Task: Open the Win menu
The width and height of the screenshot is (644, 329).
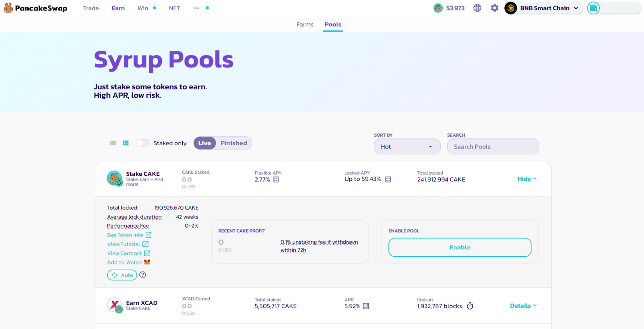Action: click(x=143, y=8)
